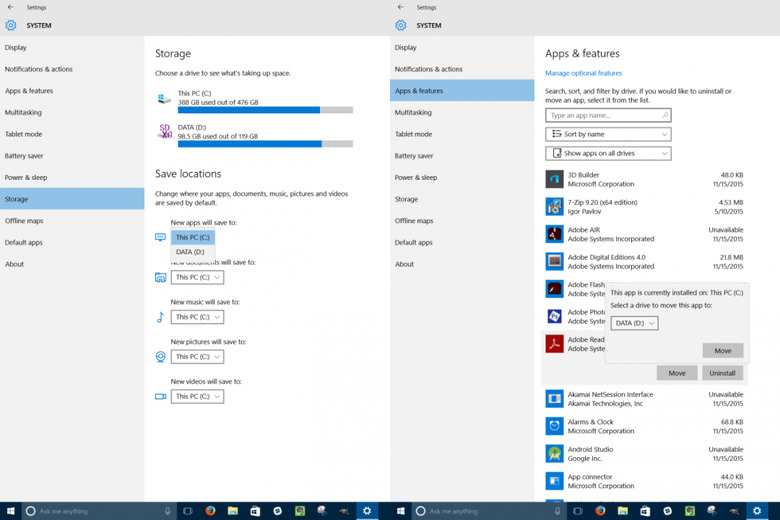Select Storage in the right window sidebar
Viewport: 780px width, 520px height.
pos(462,199)
